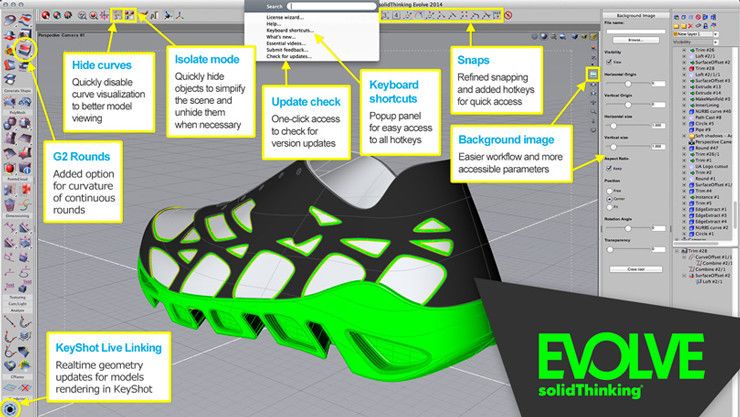Choose License wizard... from Help menu

coord(285,17)
